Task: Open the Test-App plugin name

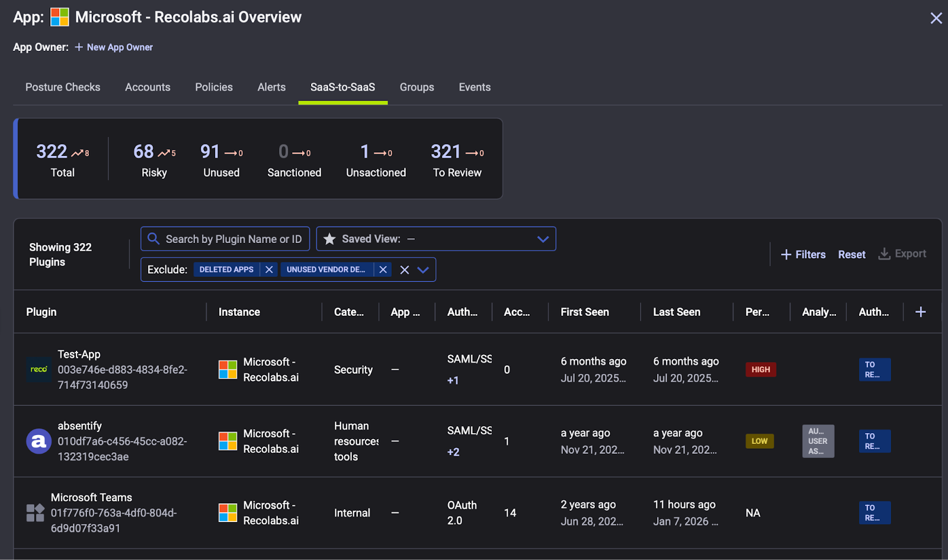Action: click(x=79, y=354)
